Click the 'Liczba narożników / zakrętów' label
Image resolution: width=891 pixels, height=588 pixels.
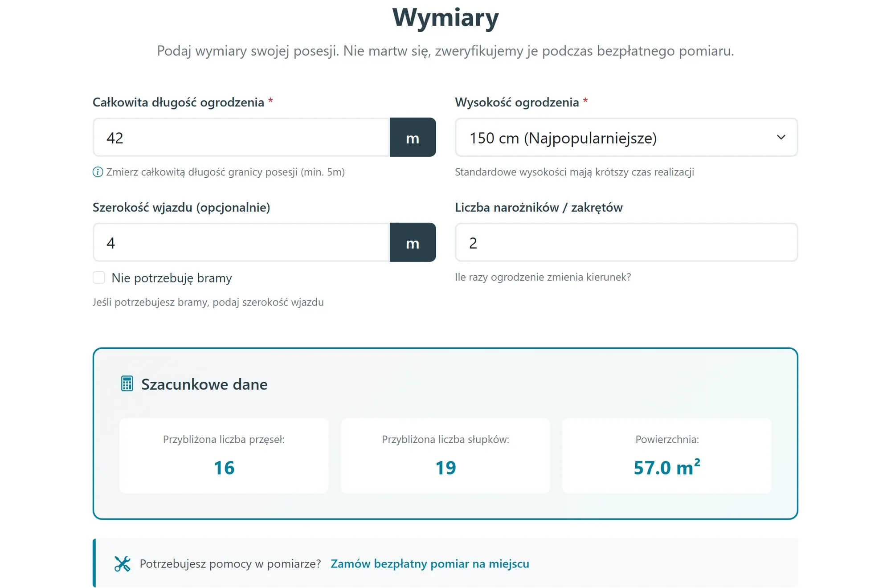click(x=539, y=208)
